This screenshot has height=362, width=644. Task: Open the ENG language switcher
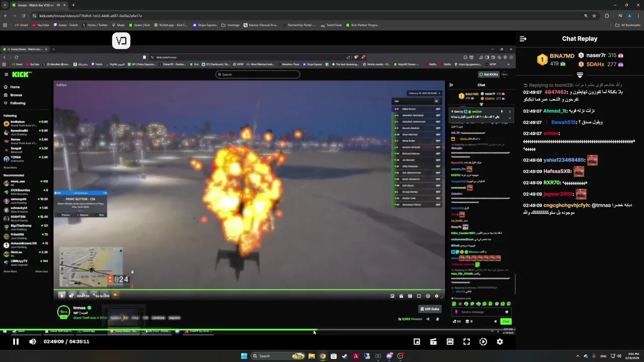[x=603, y=356]
